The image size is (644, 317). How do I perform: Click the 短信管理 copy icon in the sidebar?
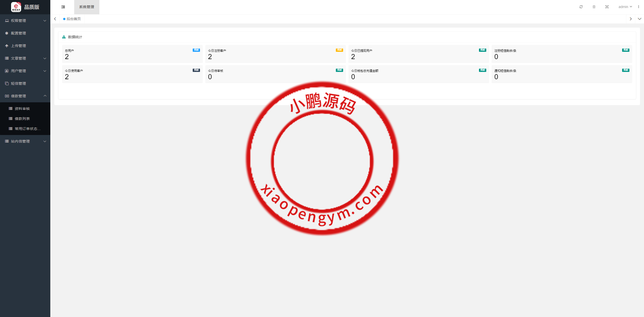coord(7,83)
